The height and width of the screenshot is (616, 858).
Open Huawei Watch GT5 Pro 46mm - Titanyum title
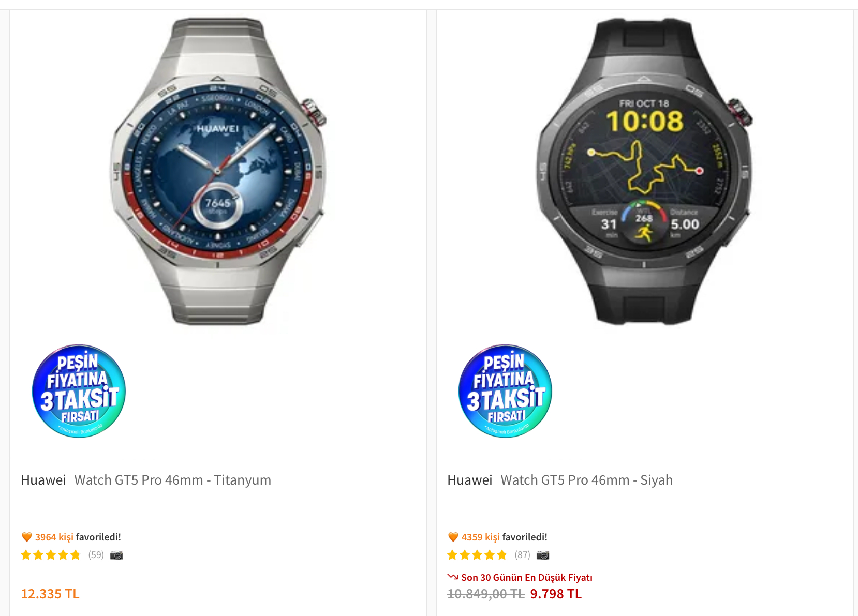[146, 480]
